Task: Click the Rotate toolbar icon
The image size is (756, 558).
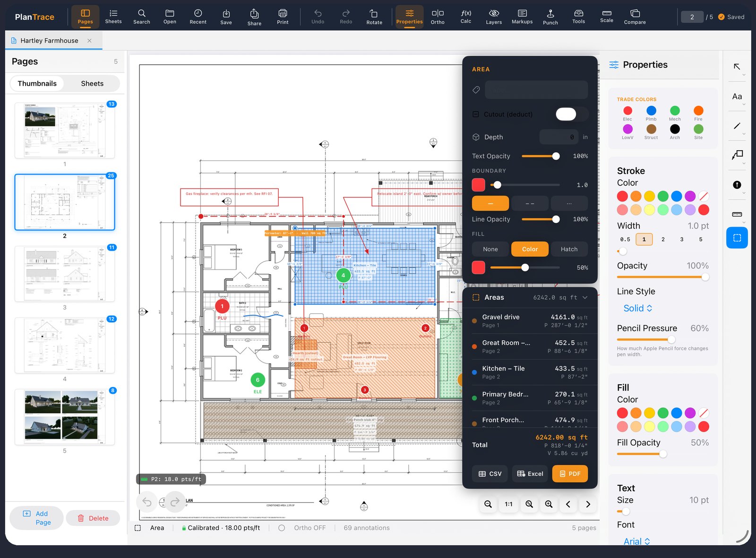Action: coord(374,17)
